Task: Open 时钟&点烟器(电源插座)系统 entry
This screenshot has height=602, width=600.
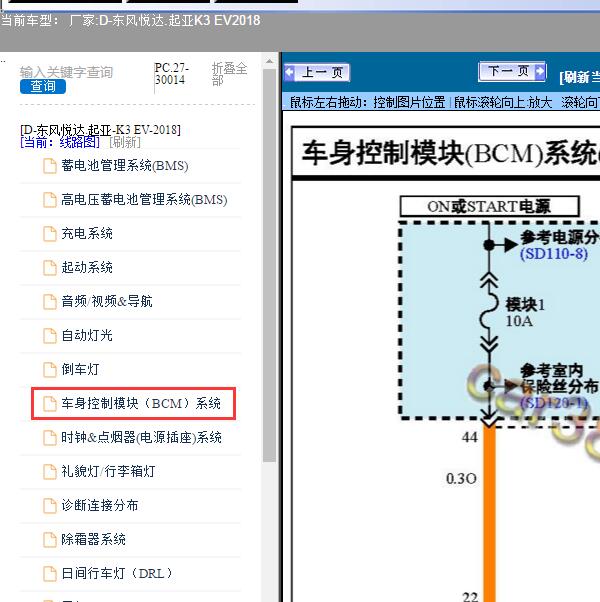Action: tap(141, 437)
